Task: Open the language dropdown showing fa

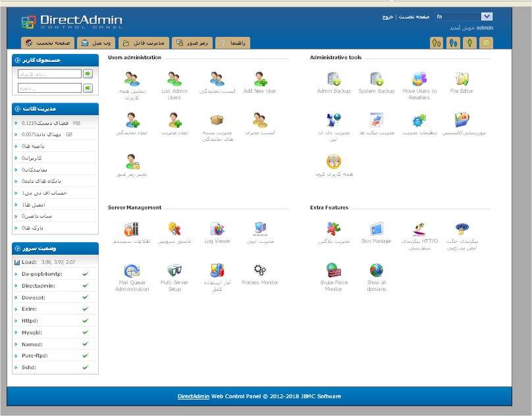Action: click(x=464, y=16)
